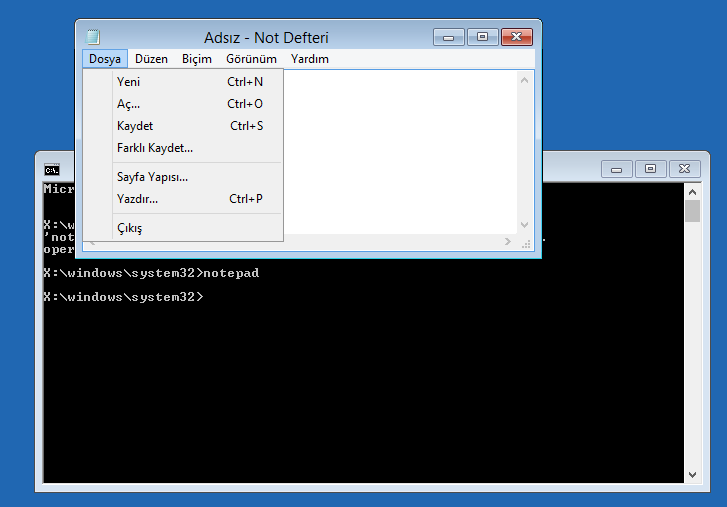Click the Command Prompt title bar icon
The image size is (727, 507).
(52, 170)
